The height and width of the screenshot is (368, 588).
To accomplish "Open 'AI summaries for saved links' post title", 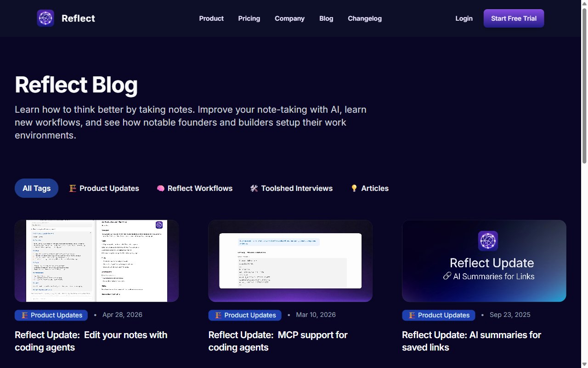I will click(x=472, y=341).
